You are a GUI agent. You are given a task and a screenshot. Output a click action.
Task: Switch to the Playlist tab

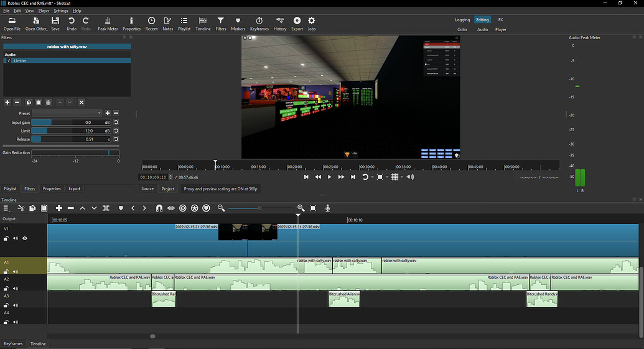point(11,188)
